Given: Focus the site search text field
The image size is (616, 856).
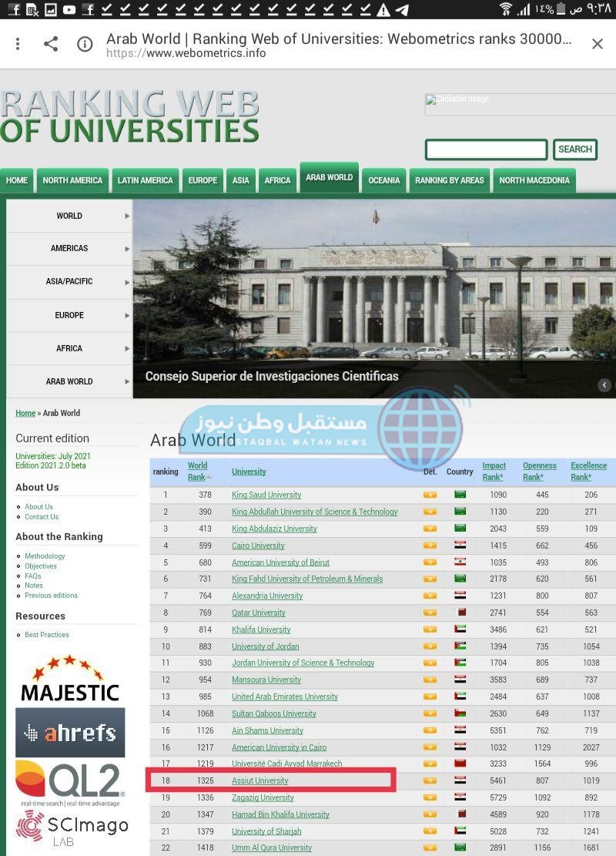Looking at the screenshot, I should (x=486, y=149).
